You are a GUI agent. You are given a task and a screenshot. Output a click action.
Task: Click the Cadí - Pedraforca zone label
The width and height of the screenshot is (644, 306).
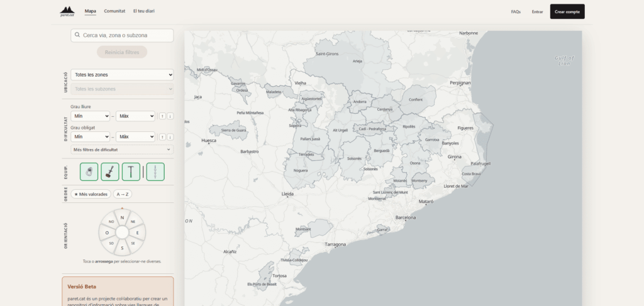coord(372,129)
